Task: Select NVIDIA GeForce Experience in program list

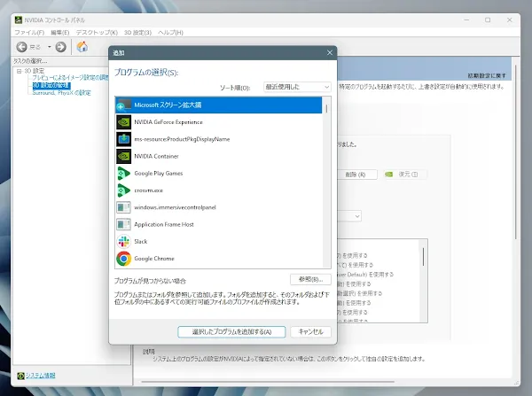Action: pyautogui.click(x=218, y=122)
